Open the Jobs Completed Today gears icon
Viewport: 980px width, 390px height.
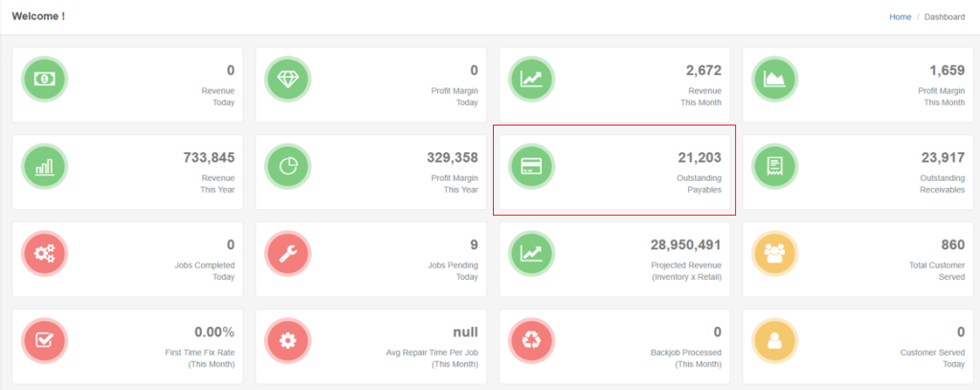point(44,254)
